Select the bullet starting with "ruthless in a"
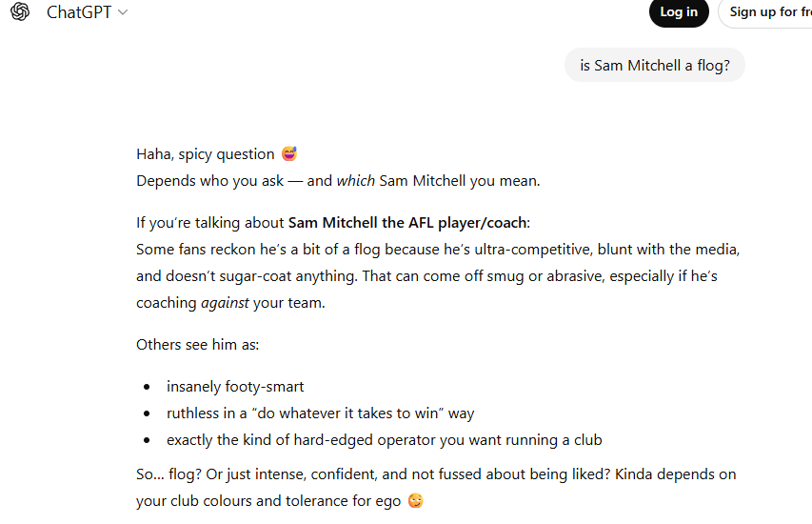This screenshot has height=524, width=812. tap(320, 413)
